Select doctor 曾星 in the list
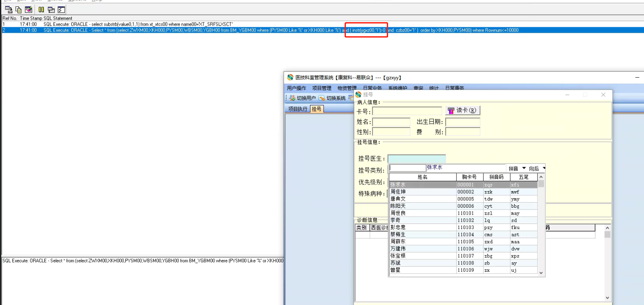The width and height of the screenshot is (644, 305). point(463,270)
